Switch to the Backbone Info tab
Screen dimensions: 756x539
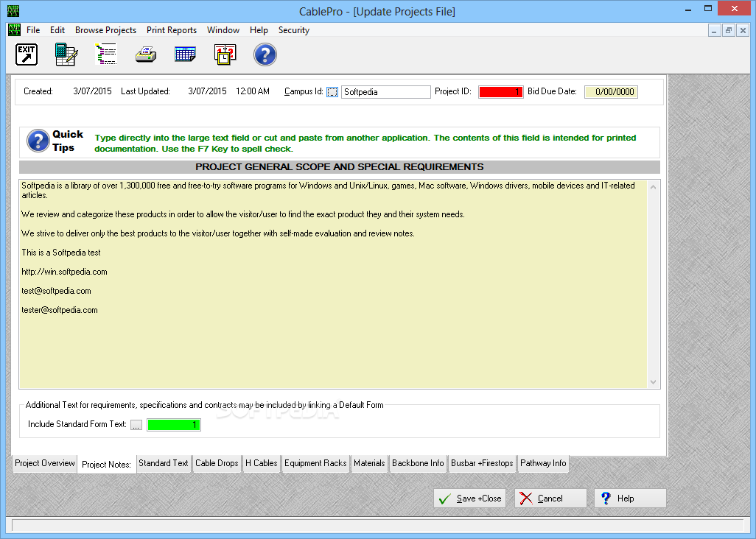[418, 463]
